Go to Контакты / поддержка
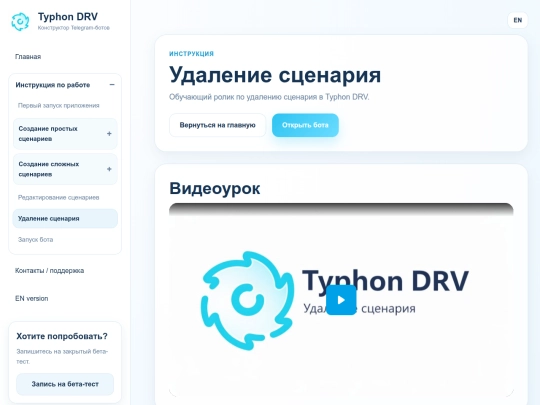The width and height of the screenshot is (540, 405). pyautogui.click(x=49, y=270)
